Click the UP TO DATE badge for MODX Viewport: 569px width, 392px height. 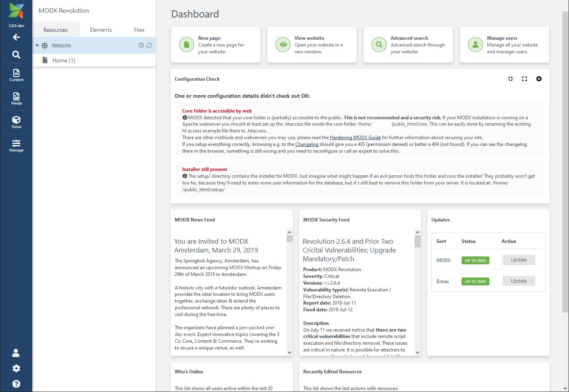click(x=475, y=260)
